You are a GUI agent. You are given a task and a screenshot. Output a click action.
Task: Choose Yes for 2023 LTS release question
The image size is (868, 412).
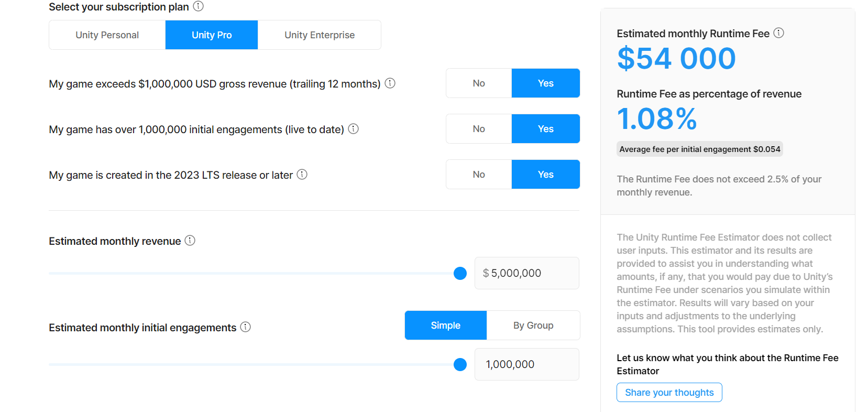546,175
